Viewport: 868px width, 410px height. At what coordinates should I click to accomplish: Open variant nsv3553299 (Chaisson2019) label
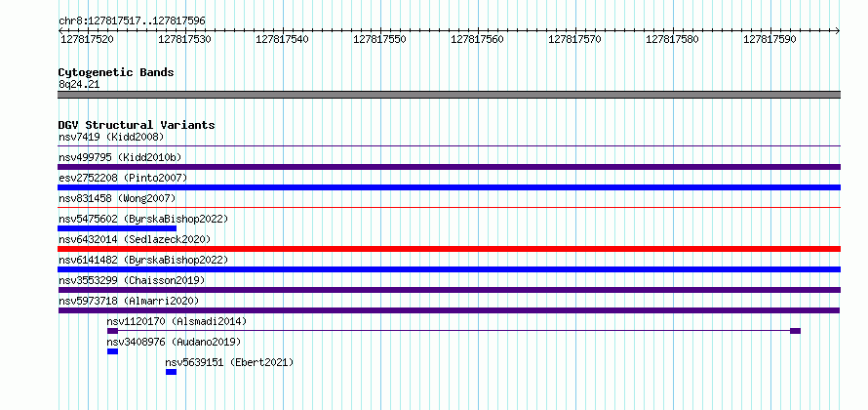[132, 280]
